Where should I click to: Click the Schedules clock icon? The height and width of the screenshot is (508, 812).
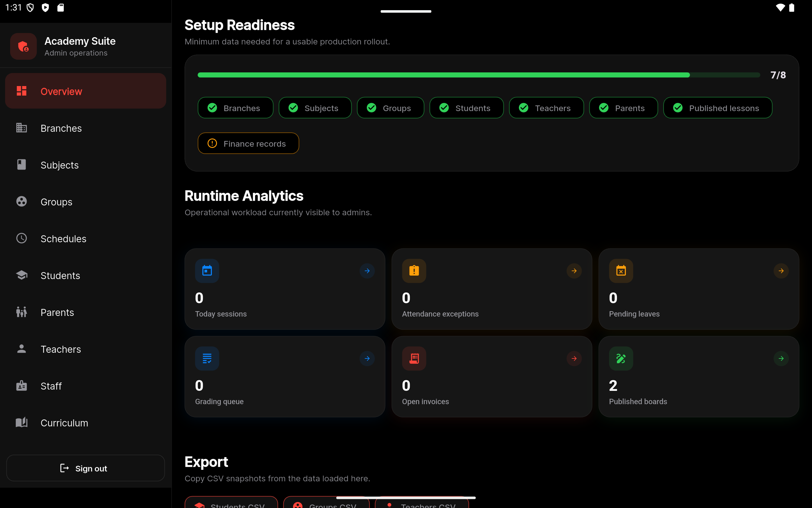(22, 238)
